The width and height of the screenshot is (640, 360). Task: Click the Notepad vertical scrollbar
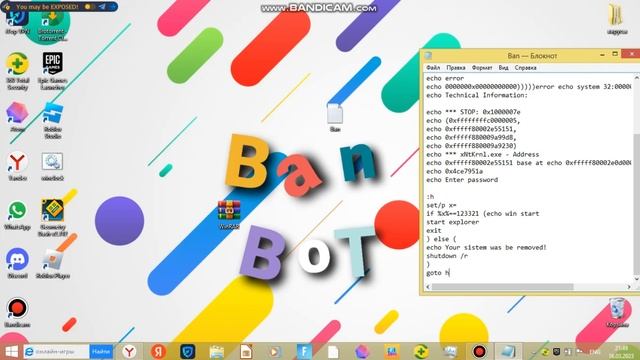click(x=636, y=178)
